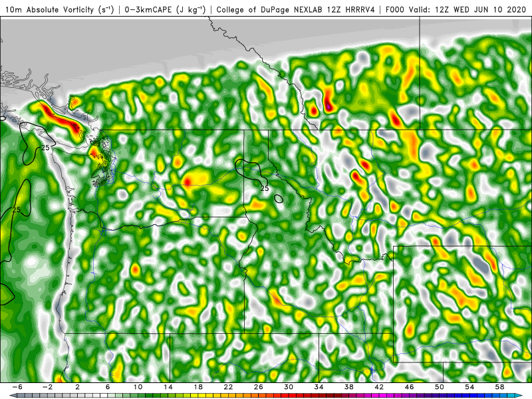Viewport: 532px width, 399px height.
Task: Click the "14" color scale label
Action: (168, 387)
